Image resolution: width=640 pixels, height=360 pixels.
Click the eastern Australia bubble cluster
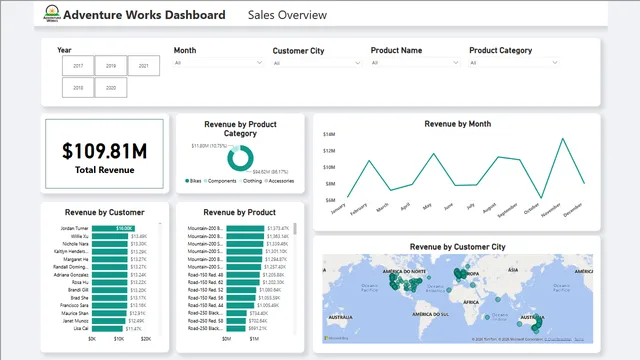(x=538, y=323)
